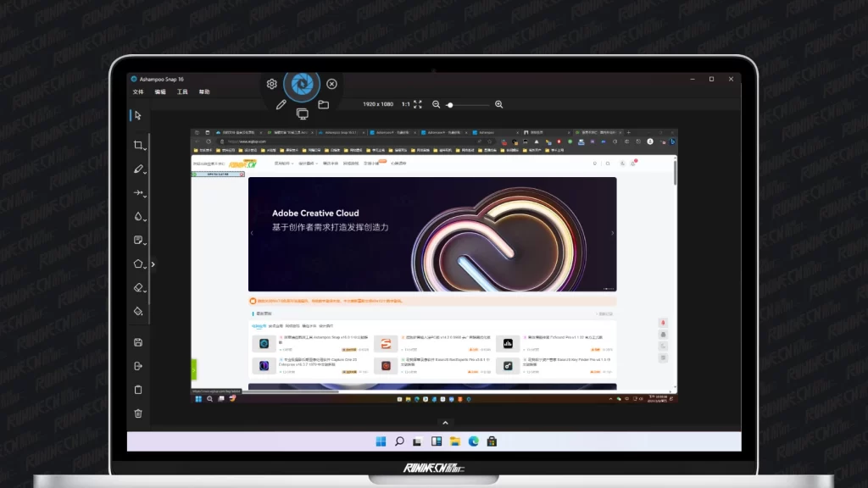This screenshot has width=868, height=488.
Task: Click the blue camera shutter capture button
Action: (301, 83)
